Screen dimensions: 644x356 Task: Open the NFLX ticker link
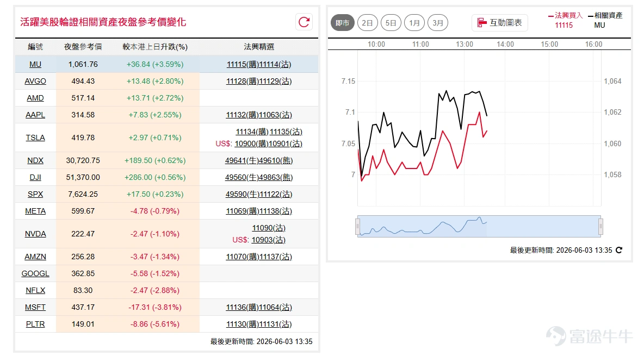[x=35, y=290]
